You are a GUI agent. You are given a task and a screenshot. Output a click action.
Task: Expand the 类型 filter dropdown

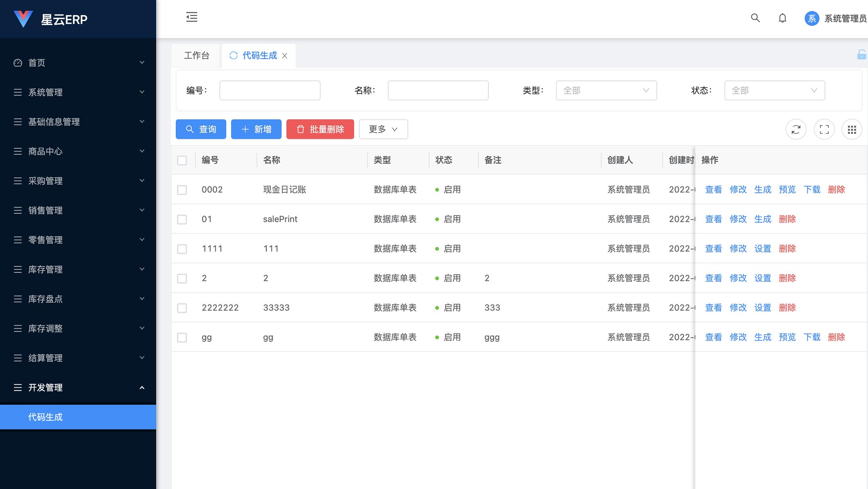coord(606,90)
